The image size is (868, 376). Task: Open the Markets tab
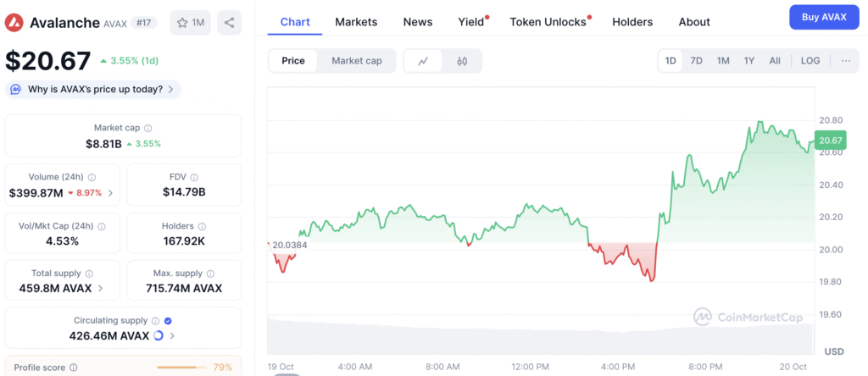[x=356, y=22]
